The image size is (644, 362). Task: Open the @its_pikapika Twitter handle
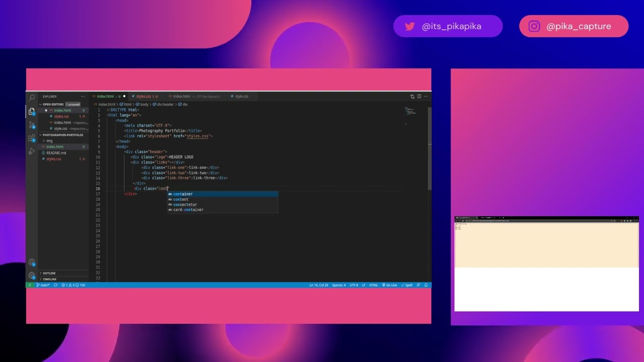click(451, 26)
